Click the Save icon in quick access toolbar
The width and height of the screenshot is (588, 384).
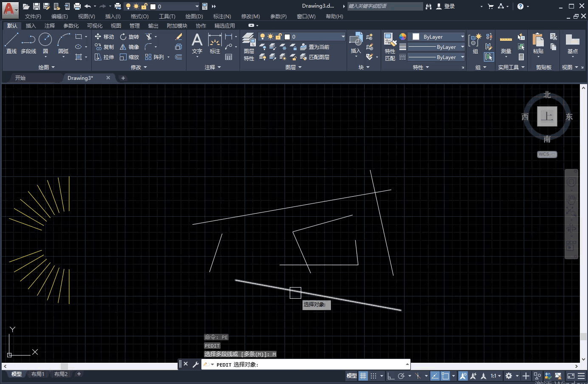coord(37,6)
